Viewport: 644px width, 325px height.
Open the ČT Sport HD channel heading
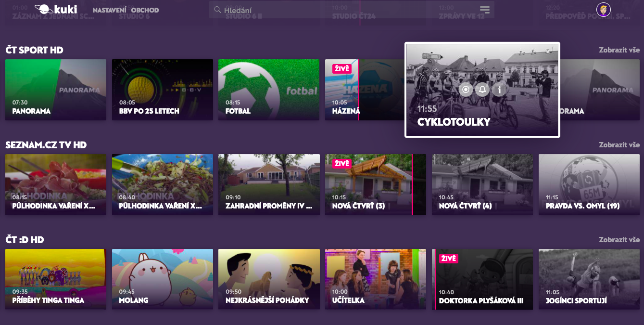coord(35,50)
